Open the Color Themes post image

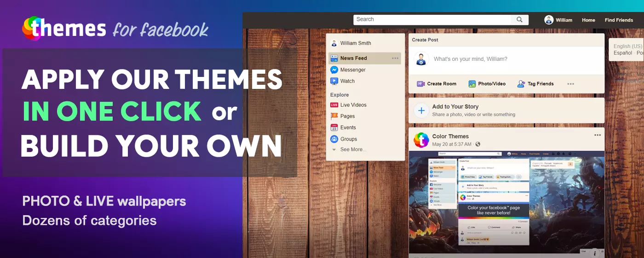pyautogui.click(x=506, y=202)
